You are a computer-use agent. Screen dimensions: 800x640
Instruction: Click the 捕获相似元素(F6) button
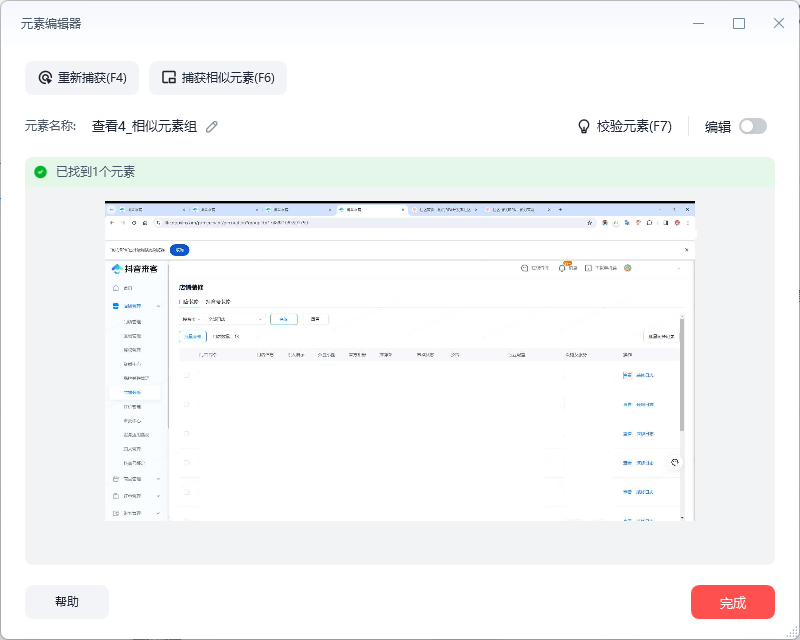tap(218, 78)
